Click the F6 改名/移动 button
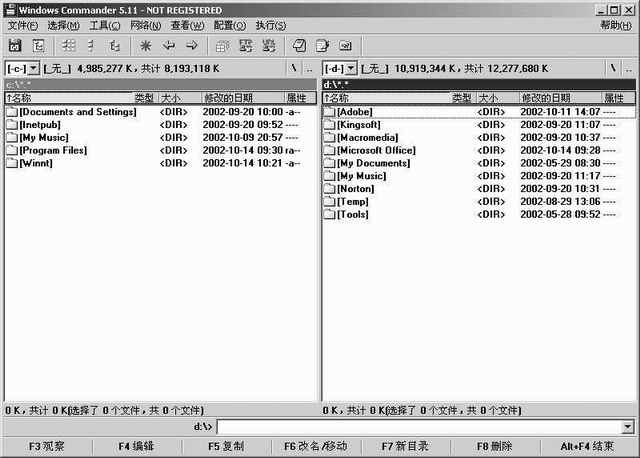This screenshot has height=458, width=640. coord(316,447)
